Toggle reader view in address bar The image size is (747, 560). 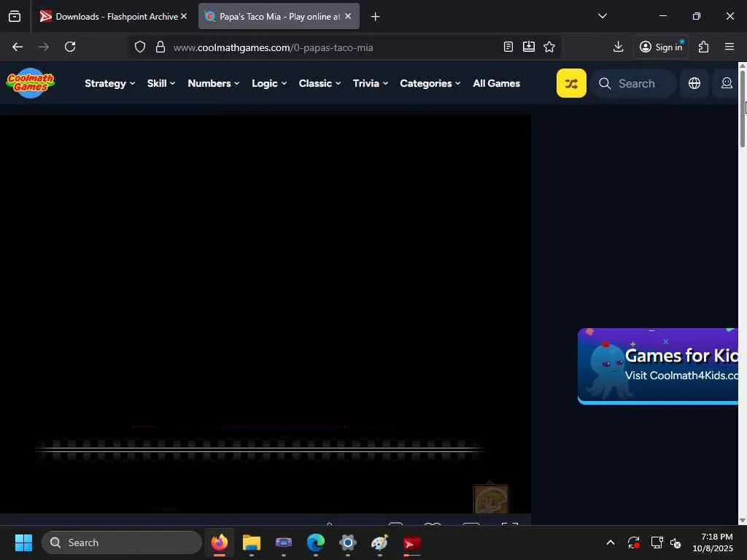coord(508,47)
